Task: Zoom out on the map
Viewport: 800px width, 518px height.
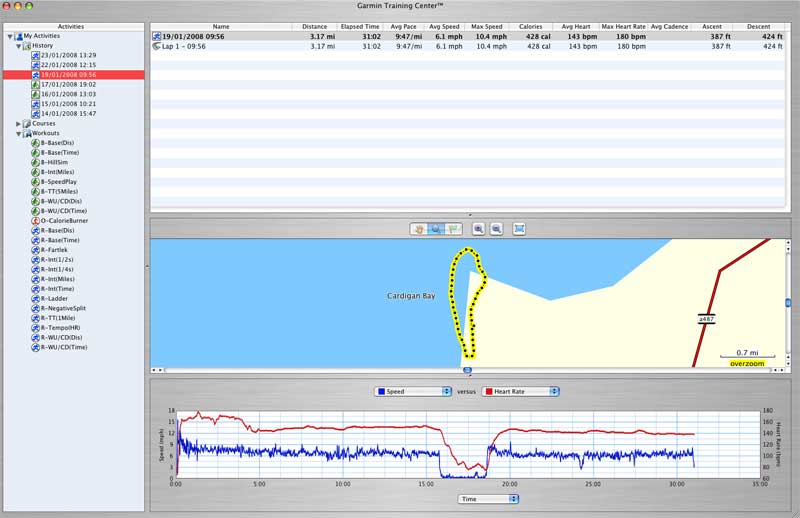Action: pyautogui.click(x=496, y=229)
